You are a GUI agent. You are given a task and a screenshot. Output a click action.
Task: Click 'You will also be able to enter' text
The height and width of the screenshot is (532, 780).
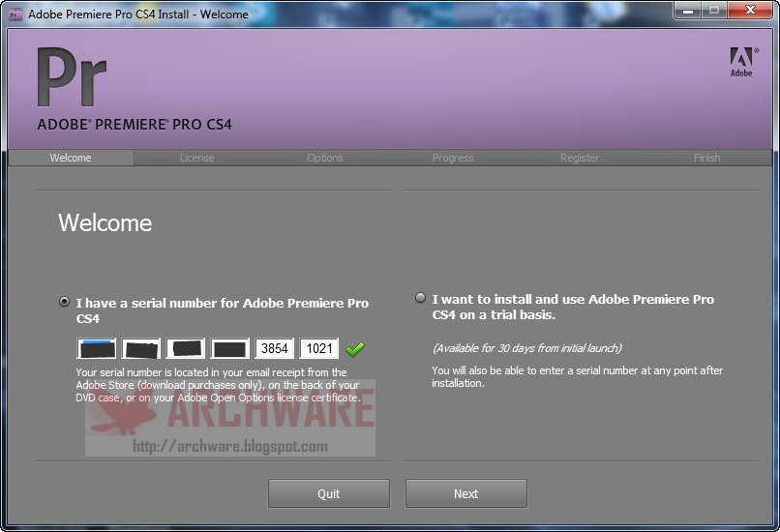click(x=577, y=376)
